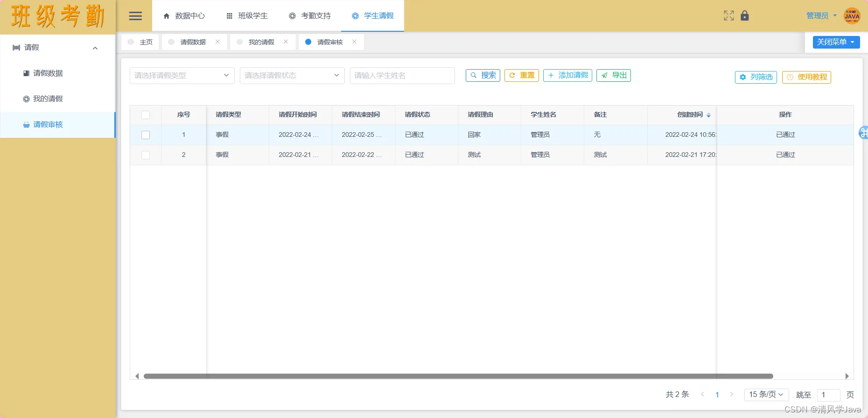Image resolution: width=868 pixels, height=418 pixels.
Task: Collapse the 请假 sidebar group
Action: pos(95,48)
